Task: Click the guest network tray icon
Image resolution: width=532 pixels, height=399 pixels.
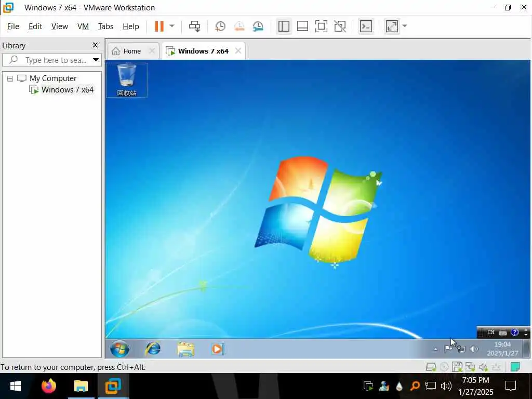Action: [x=461, y=349]
